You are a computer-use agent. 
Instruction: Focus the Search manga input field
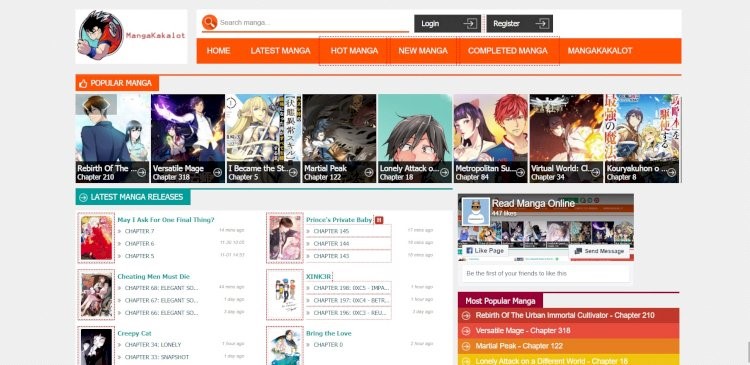pos(313,22)
